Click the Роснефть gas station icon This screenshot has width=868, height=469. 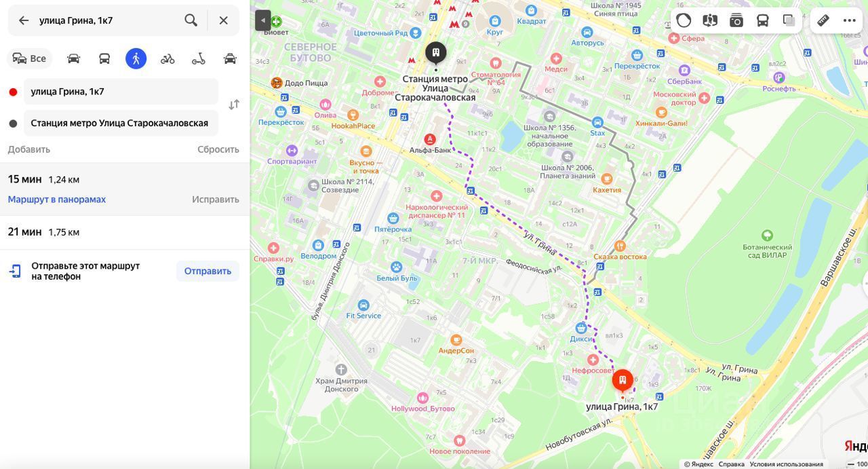pyautogui.click(x=779, y=78)
